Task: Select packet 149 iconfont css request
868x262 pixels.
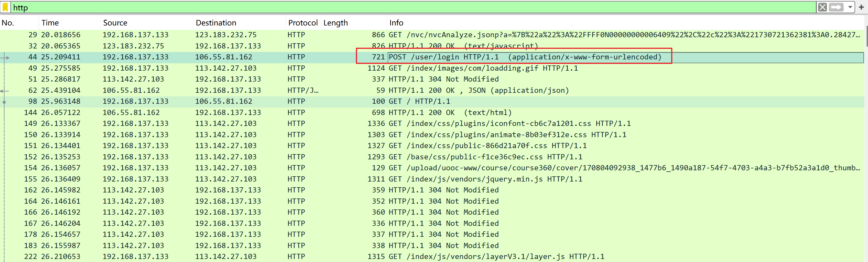Action: click(x=432, y=123)
